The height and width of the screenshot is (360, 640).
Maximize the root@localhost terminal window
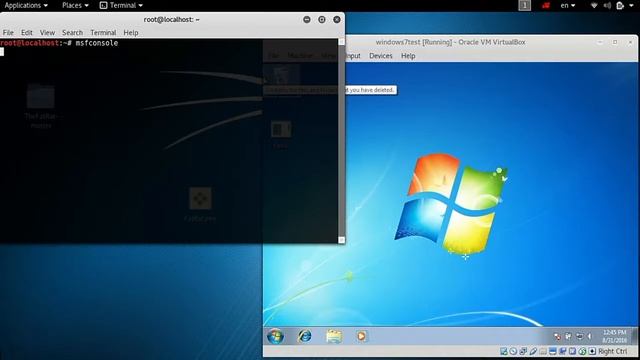(322, 20)
